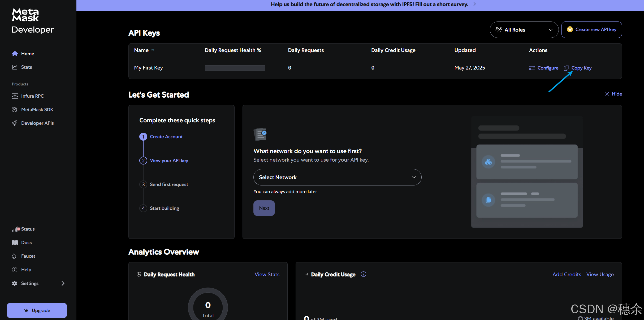This screenshot has height=320, width=644.
Task: Click the Faucet droplet icon
Action: point(14,256)
